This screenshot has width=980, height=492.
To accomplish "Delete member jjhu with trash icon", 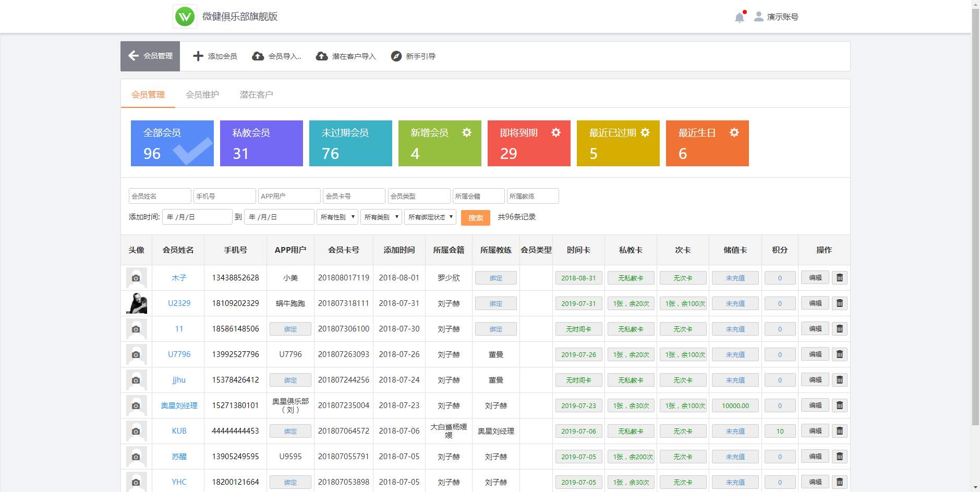I will 840,380.
